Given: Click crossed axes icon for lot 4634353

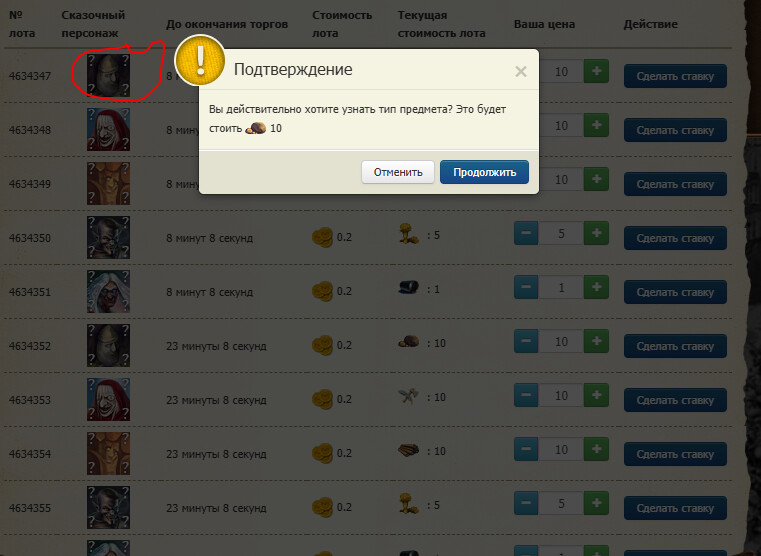Looking at the screenshot, I should (x=409, y=396).
